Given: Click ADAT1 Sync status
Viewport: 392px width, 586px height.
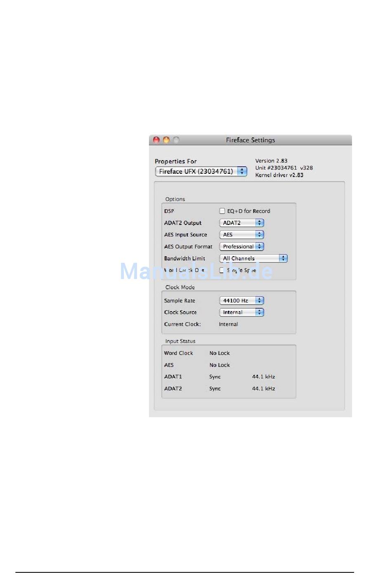Looking at the screenshot, I should click(215, 377).
